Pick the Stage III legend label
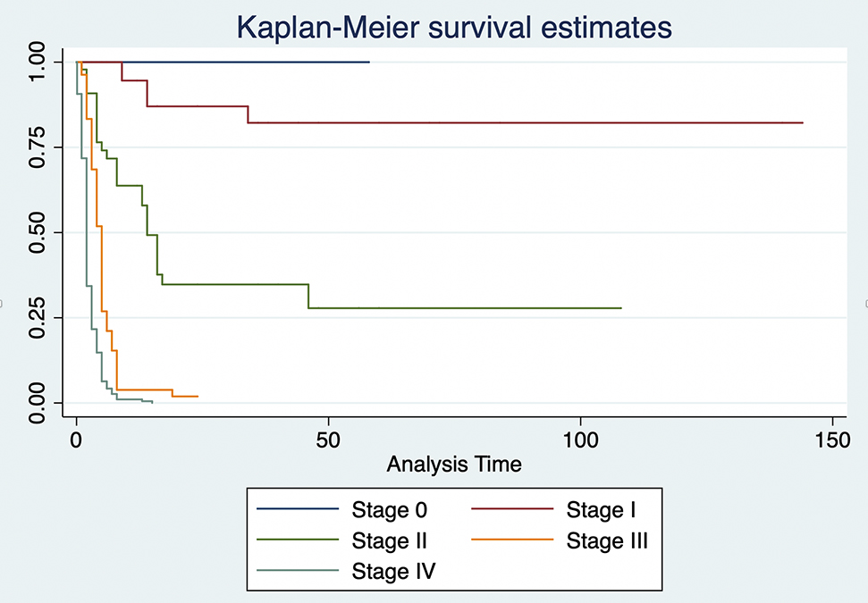Image resolution: width=868 pixels, height=603 pixels. pos(606,540)
